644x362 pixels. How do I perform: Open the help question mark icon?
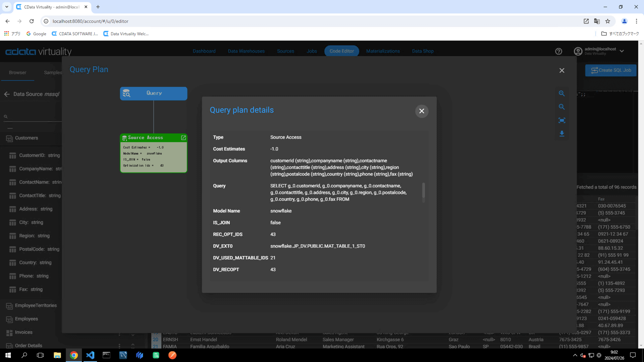(x=558, y=51)
